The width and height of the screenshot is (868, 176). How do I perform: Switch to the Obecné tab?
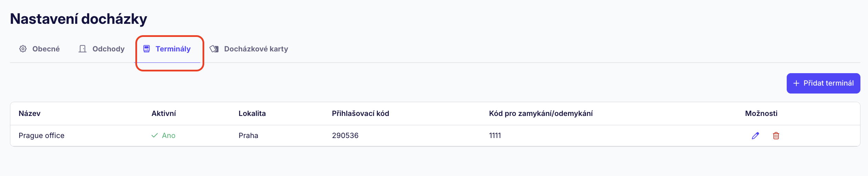[x=46, y=49]
